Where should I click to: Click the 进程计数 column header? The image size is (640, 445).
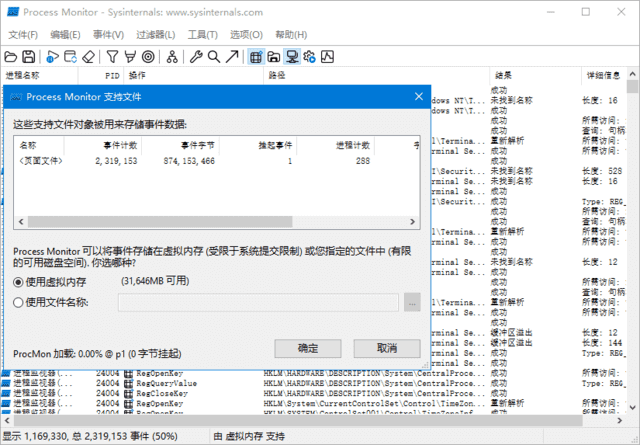tap(335, 145)
